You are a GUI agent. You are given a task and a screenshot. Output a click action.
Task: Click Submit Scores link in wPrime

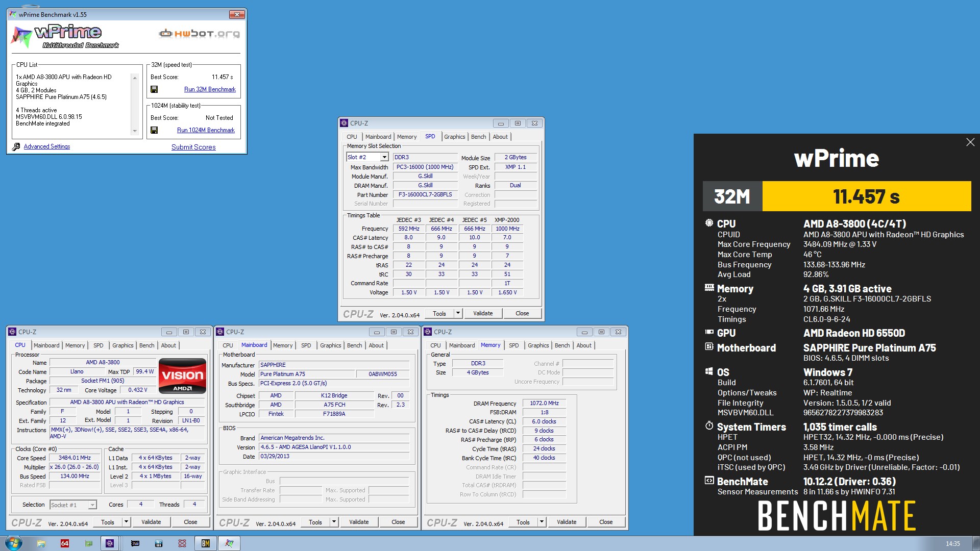click(193, 147)
